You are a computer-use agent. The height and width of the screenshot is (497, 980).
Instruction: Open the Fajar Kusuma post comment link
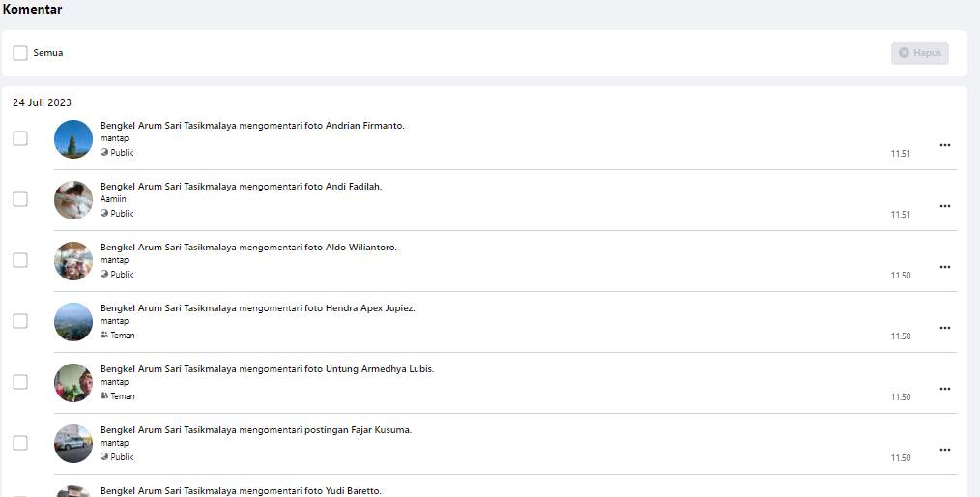tap(255, 430)
